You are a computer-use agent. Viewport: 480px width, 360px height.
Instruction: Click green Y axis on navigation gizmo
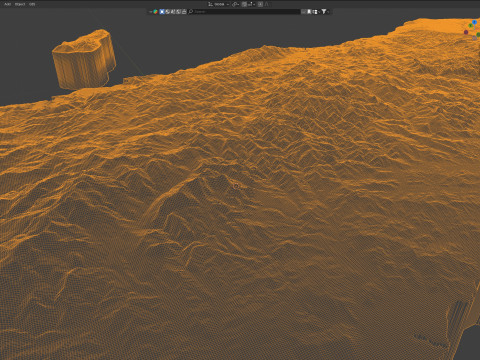(471, 26)
